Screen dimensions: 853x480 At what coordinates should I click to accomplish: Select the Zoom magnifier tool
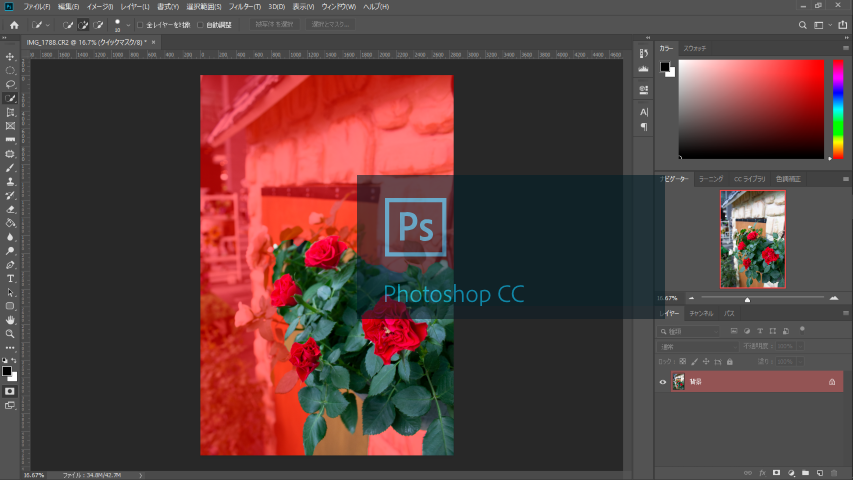[x=10, y=333]
